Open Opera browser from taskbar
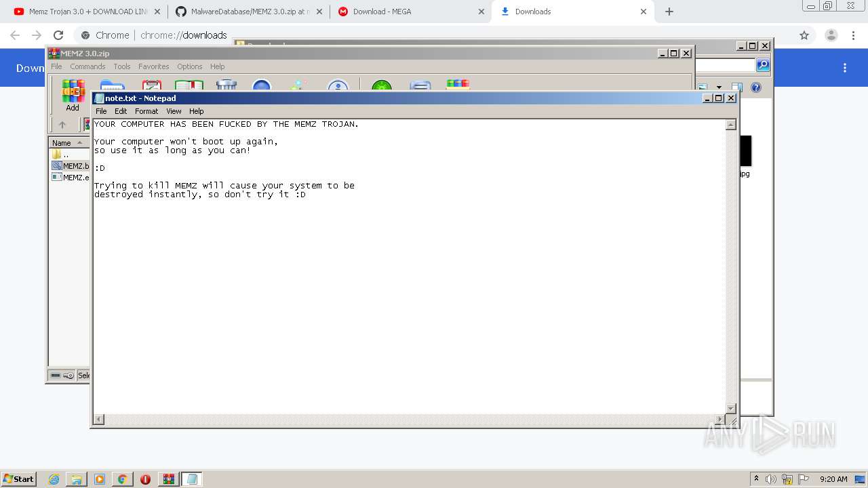Image resolution: width=868 pixels, height=488 pixels. (x=145, y=479)
